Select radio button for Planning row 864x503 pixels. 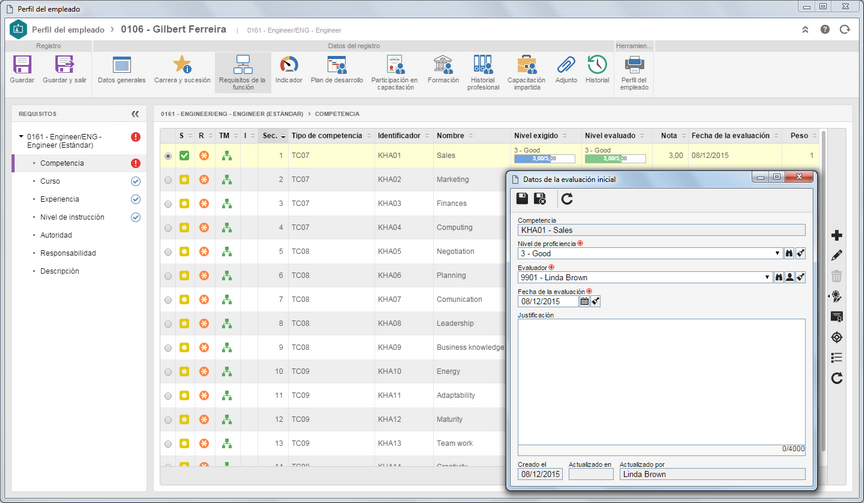168,275
